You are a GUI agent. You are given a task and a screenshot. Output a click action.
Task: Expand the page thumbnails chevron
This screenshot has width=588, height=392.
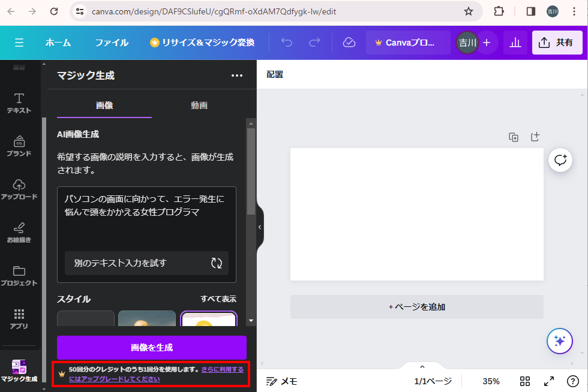coord(422,367)
